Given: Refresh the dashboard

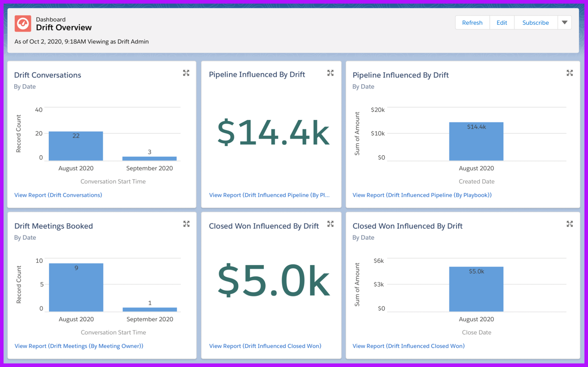Looking at the screenshot, I should (x=472, y=23).
